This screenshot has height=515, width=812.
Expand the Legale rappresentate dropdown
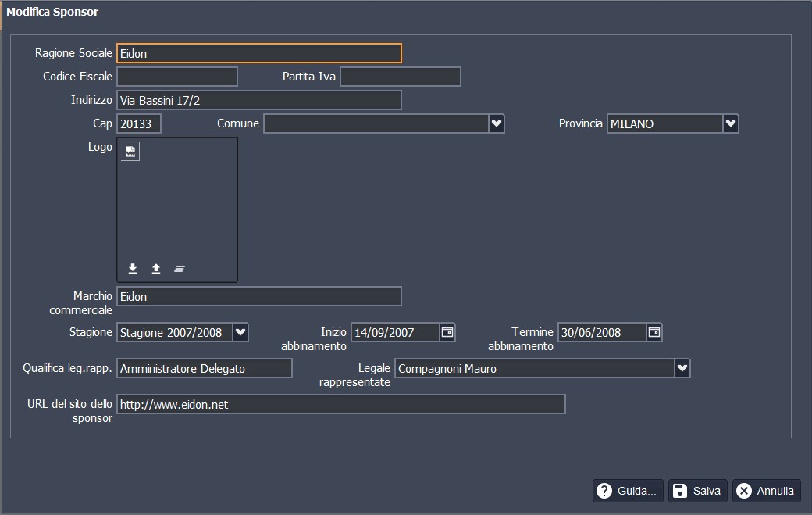click(682, 368)
